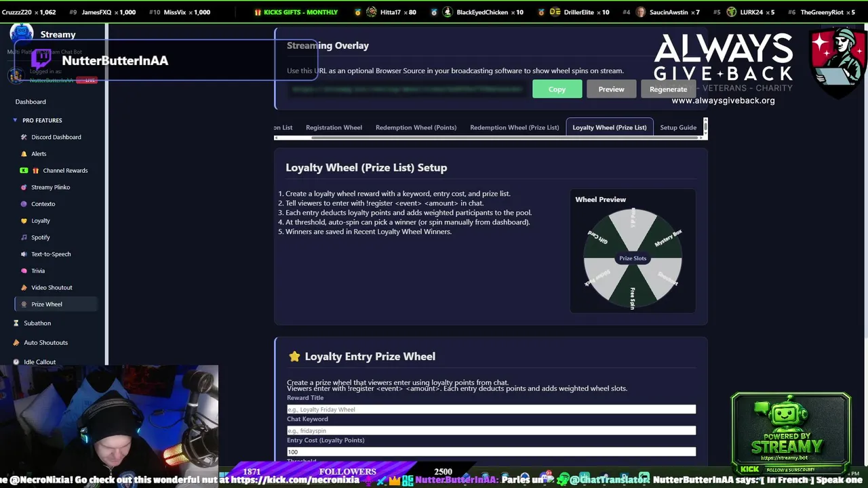Click the gift icon before KICKS GIFTS - MONTHLY

tap(258, 12)
